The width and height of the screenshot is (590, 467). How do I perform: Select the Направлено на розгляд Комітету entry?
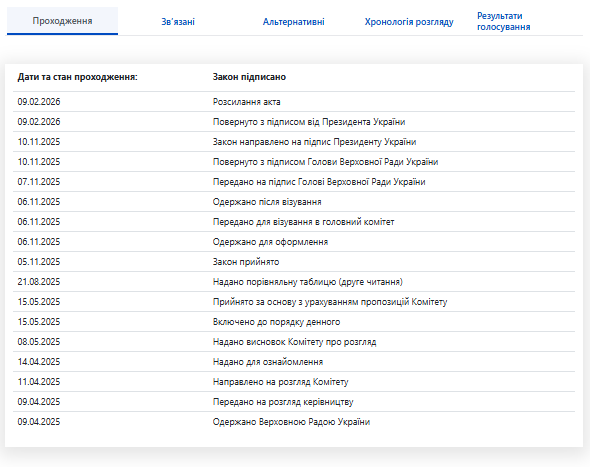pos(294,381)
